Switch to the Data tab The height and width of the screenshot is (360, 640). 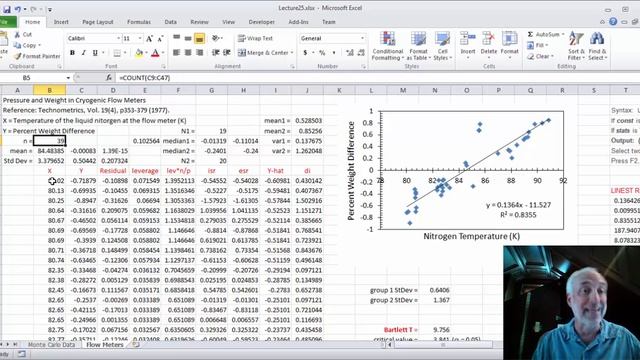coord(171,22)
